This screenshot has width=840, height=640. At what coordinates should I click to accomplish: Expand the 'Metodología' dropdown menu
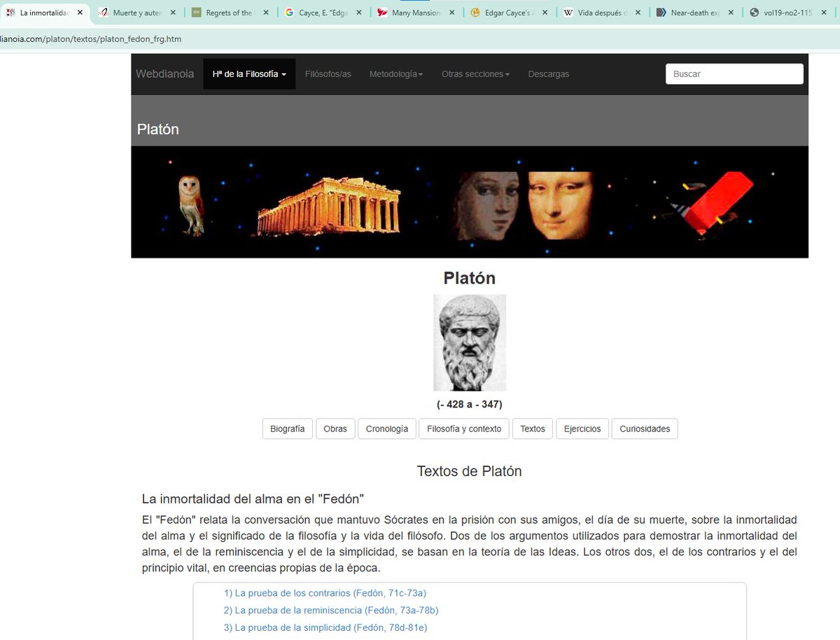(x=396, y=74)
